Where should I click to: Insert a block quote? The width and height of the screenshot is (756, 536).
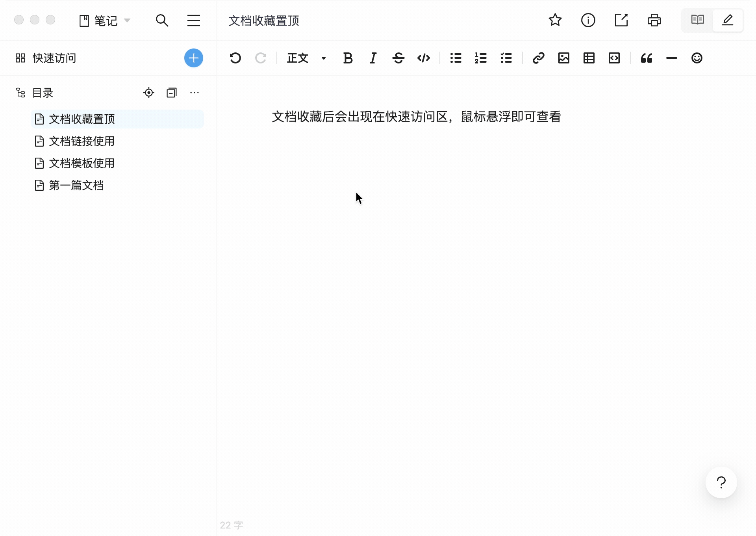click(647, 58)
